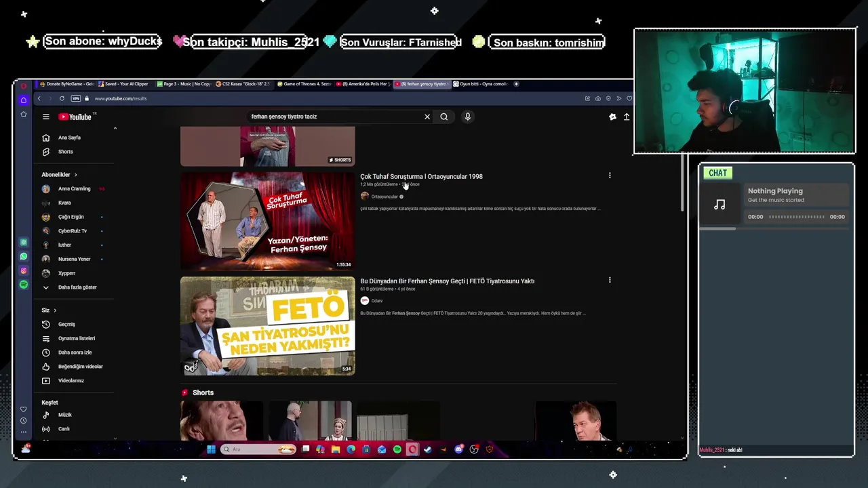Open the Kvara subscription

click(64, 203)
